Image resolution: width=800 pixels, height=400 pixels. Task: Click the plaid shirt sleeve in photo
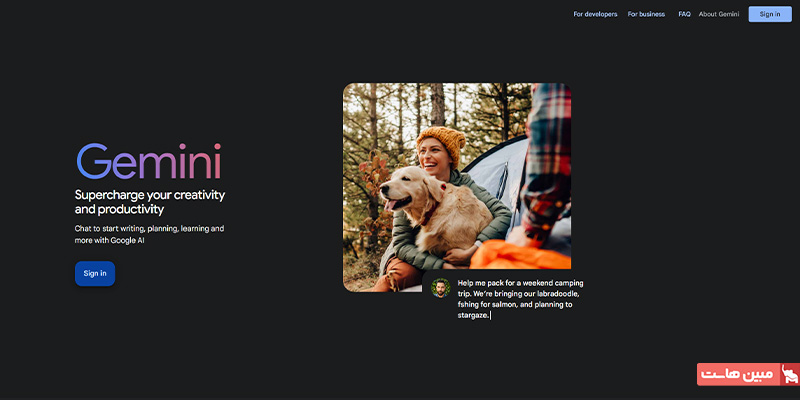[547, 158]
